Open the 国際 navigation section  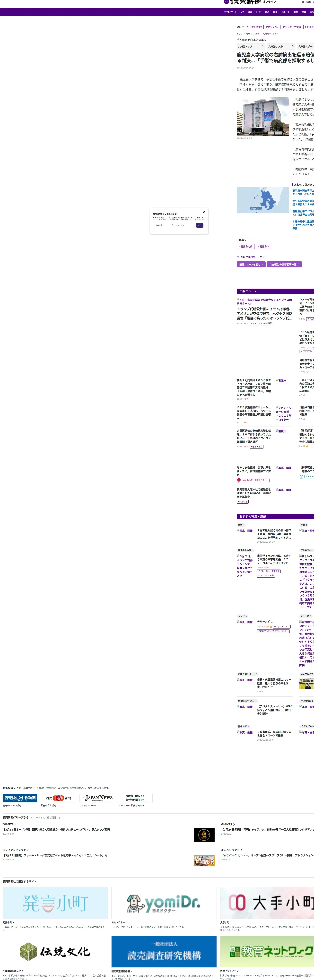(x=296, y=12)
